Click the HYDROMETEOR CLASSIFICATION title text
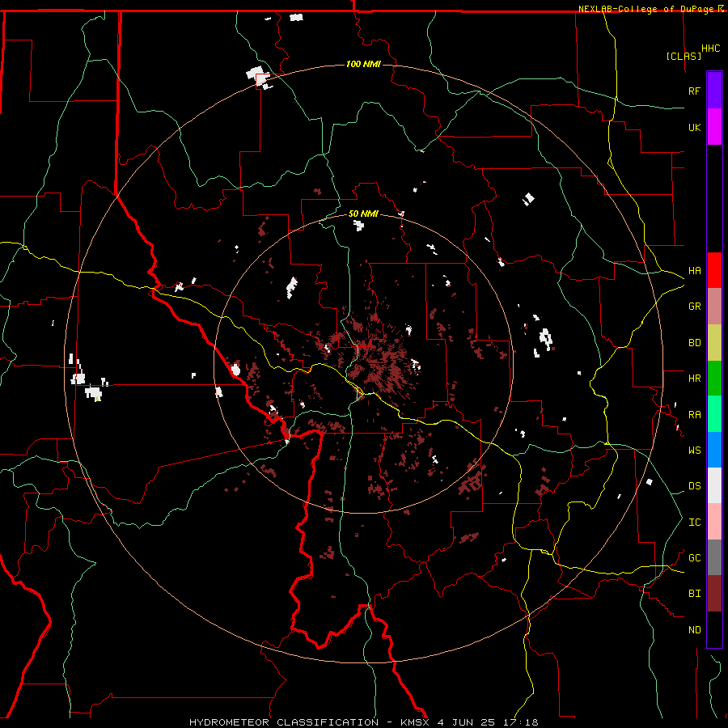The height and width of the screenshot is (728, 728). 284,722
